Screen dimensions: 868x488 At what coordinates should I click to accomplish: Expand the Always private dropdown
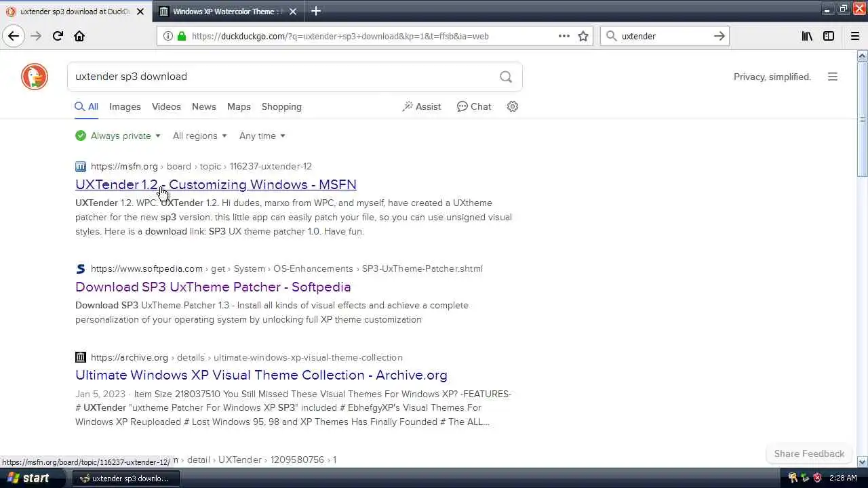[x=118, y=136]
